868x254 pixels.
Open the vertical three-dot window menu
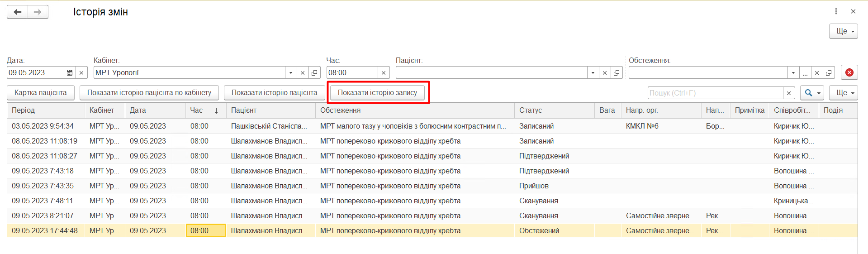coord(836,11)
